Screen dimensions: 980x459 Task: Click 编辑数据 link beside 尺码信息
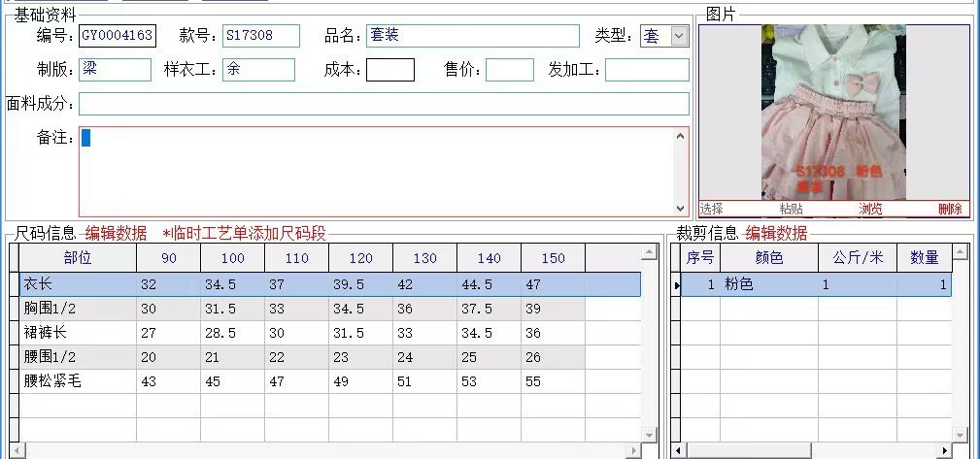pos(117,234)
